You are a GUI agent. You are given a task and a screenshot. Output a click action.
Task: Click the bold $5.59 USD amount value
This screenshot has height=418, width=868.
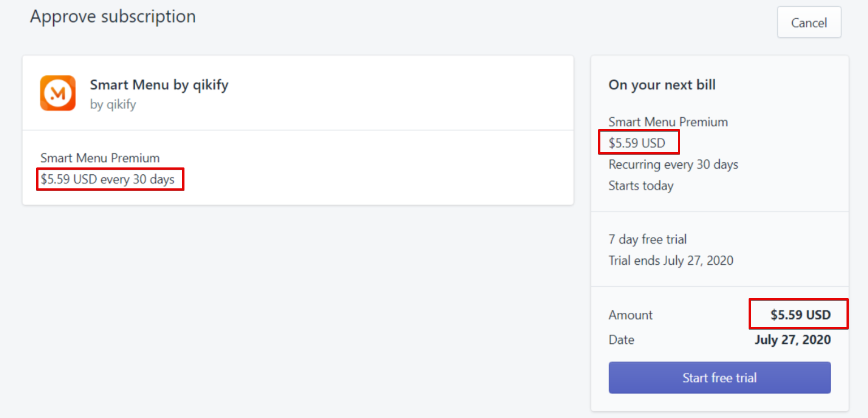(x=800, y=315)
